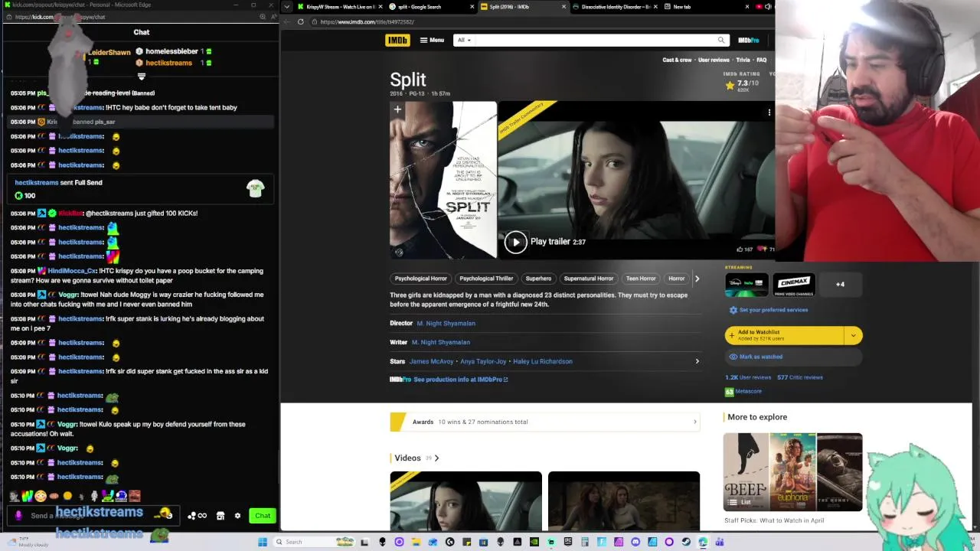Open director M. Night Shyamalan link
Image resolution: width=980 pixels, height=551 pixels.
pos(446,323)
